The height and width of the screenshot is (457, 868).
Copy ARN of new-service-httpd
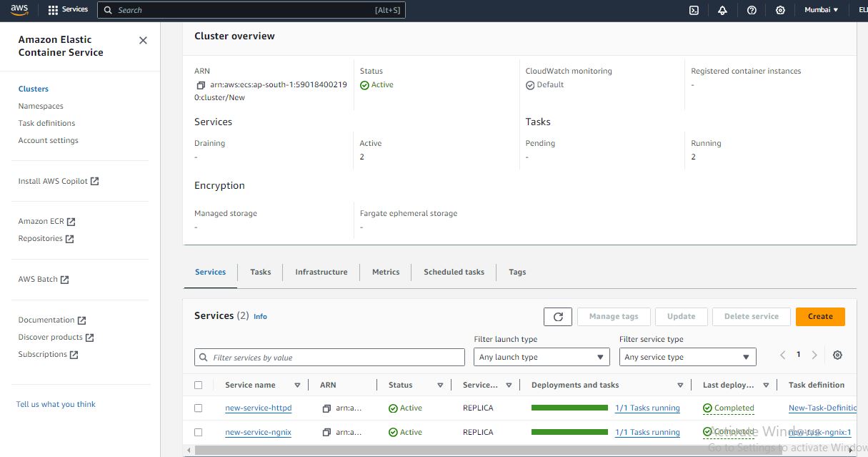tap(326, 408)
